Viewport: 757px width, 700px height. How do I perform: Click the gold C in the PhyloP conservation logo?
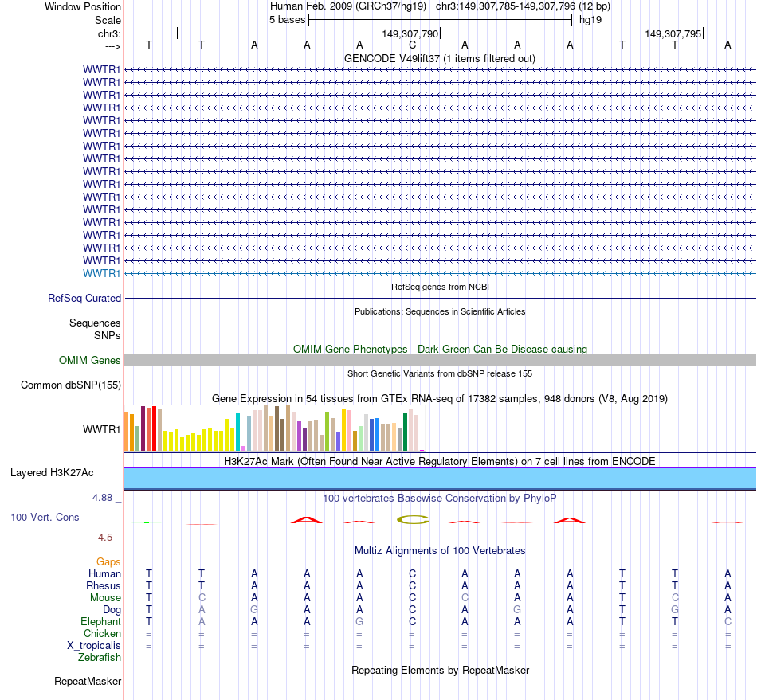pos(413,519)
